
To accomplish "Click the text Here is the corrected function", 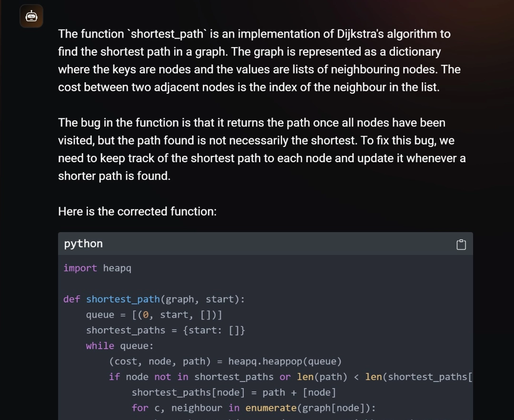I will (x=137, y=211).
